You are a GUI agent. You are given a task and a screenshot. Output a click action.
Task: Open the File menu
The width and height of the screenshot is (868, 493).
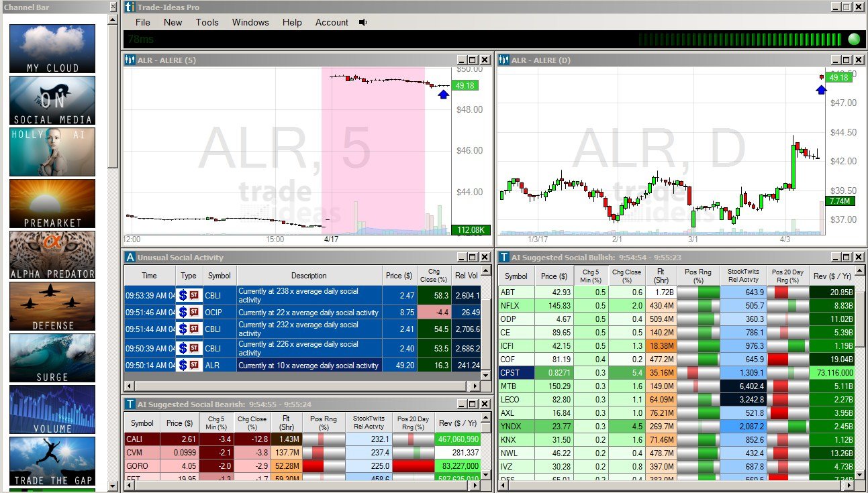point(143,22)
